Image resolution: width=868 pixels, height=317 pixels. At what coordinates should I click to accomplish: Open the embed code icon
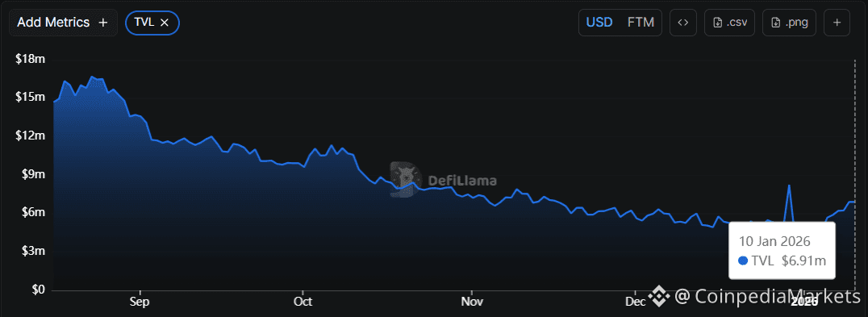point(683,23)
